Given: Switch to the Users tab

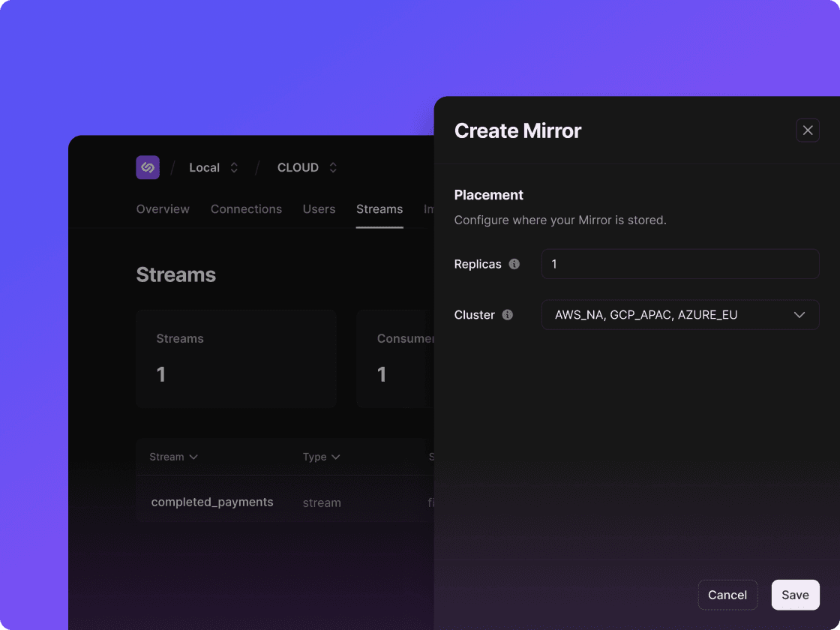Looking at the screenshot, I should click(319, 209).
